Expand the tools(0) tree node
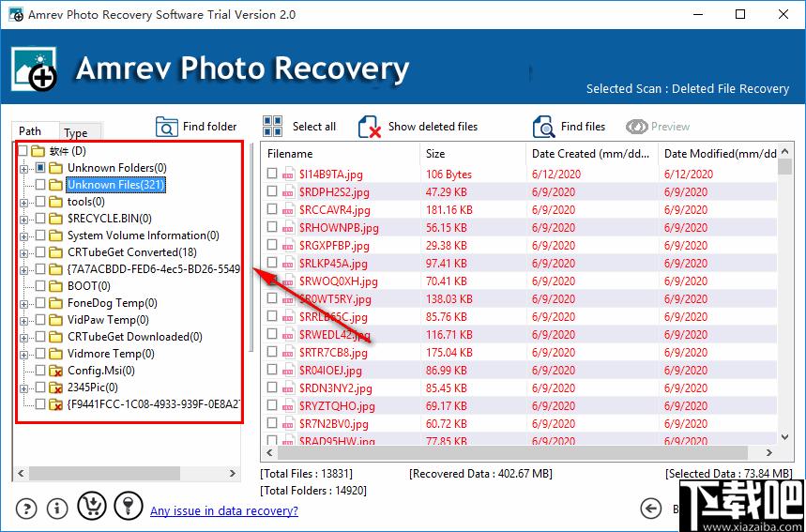Viewport: 806px width, 532px height. [x=23, y=203]
